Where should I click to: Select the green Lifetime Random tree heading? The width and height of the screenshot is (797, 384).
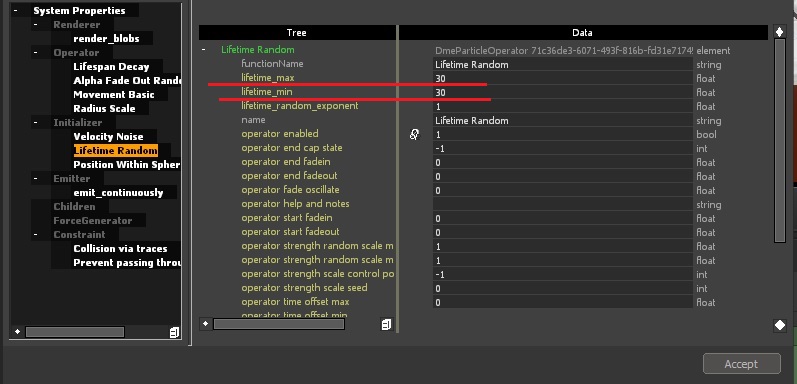[258, 50]
